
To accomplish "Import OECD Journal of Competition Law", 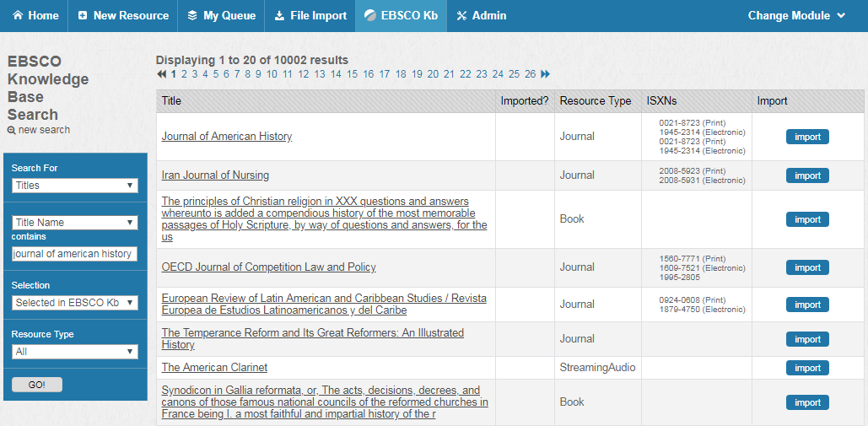I will click(x=807, y=267).
